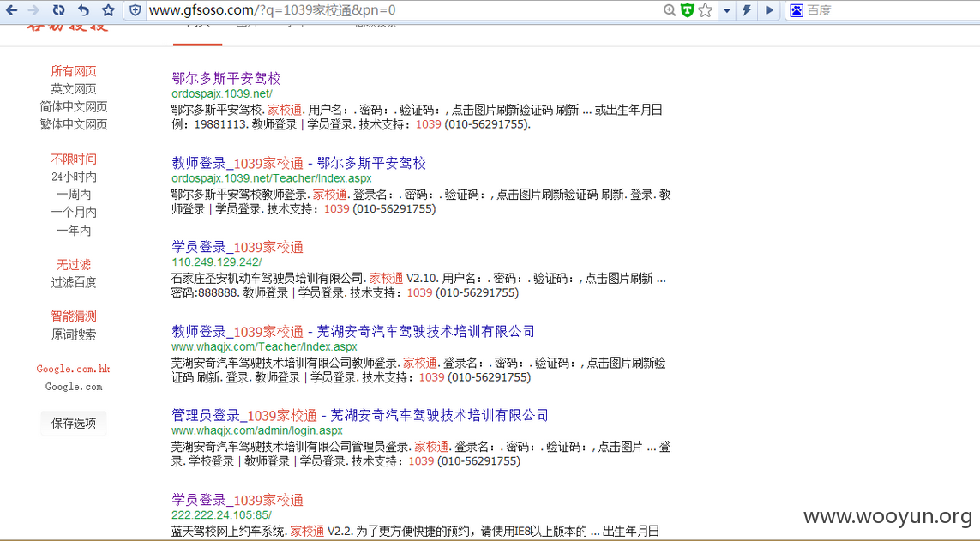Screen dimensions: 980x541
Task: Open 学员登录 result above 222.222.24.105:85
Action: (x=237, y=501)
